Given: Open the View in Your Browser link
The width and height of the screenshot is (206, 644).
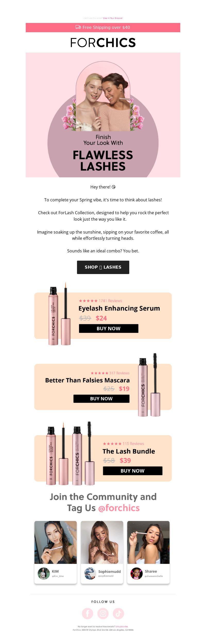Looking at the screenshot, I should pos(113,18).
